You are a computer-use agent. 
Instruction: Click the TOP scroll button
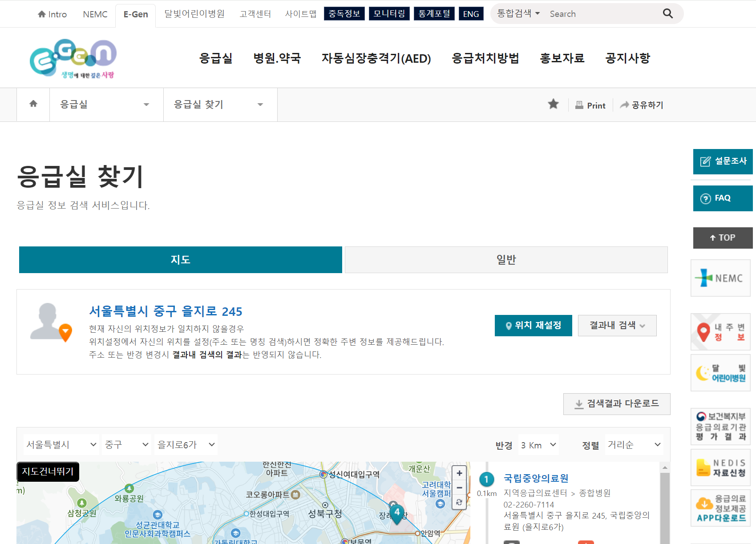coord(723,238)
